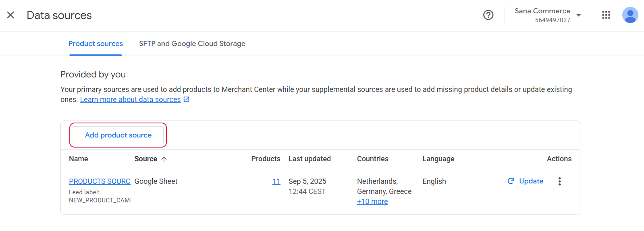The height and width of the screenshot is (231, 644).
Task: Switch to Product sources tab
Action: pyautogui.click(x=96, y=44)
